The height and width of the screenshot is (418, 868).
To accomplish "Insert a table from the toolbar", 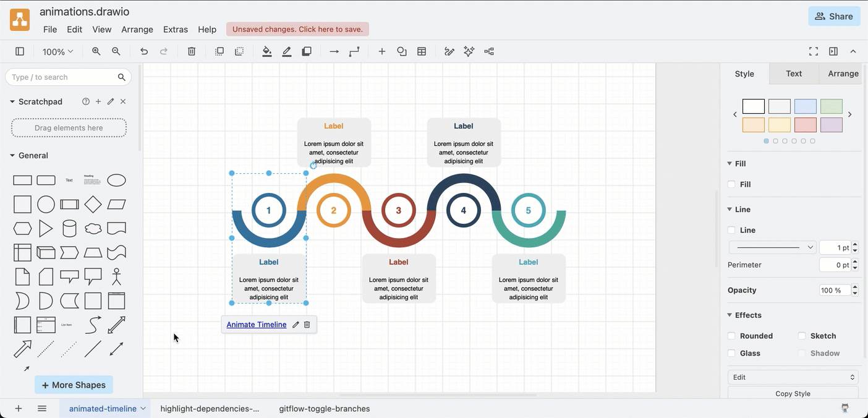I will (422, 52).
